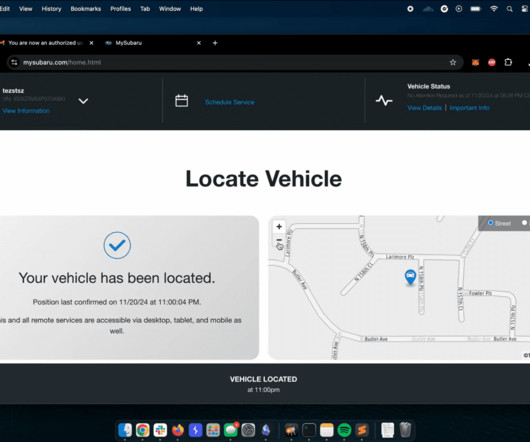Open the Window menu
The height and width of the screenshot is (442, 530).
click(x=170, y=9)
